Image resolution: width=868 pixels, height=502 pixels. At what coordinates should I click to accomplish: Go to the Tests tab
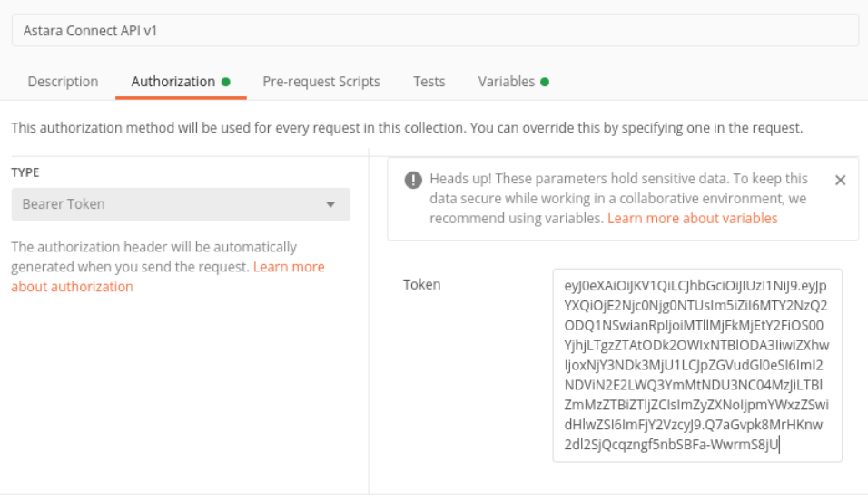click(x=429, y=82)
